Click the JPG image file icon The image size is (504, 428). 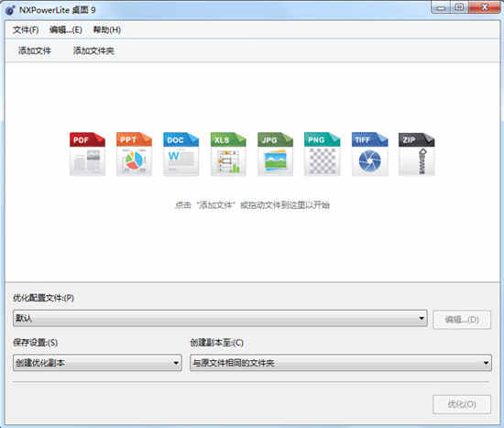[275, 154]
